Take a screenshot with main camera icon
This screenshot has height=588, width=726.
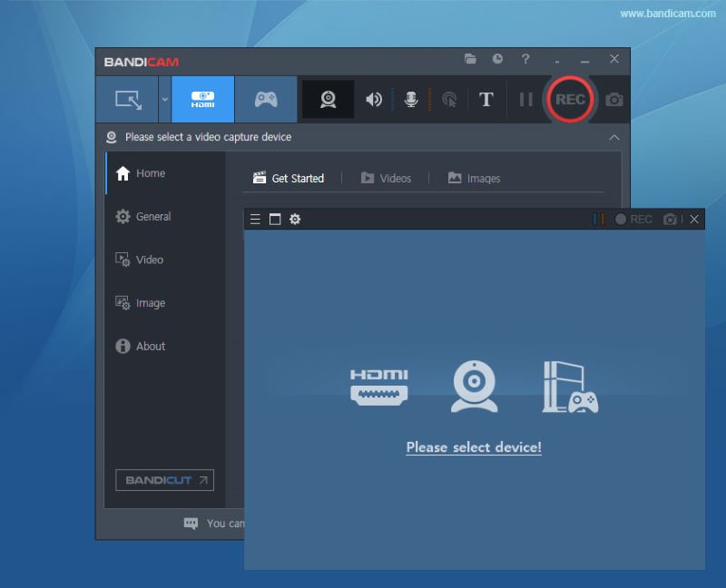[614, 100]
